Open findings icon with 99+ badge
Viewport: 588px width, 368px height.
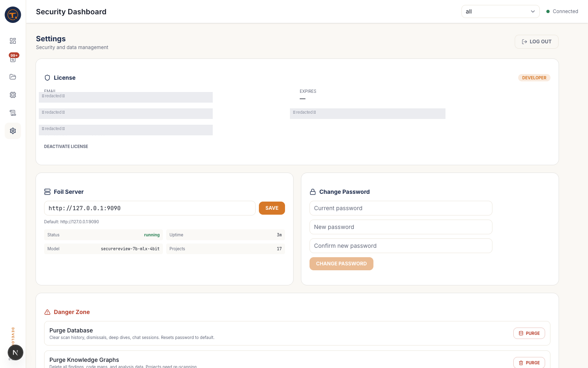[13, 59]
